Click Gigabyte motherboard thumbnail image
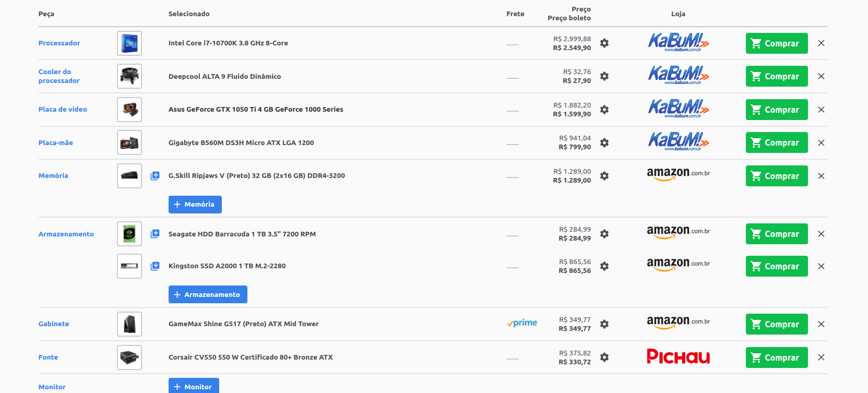 pos(129,142)
